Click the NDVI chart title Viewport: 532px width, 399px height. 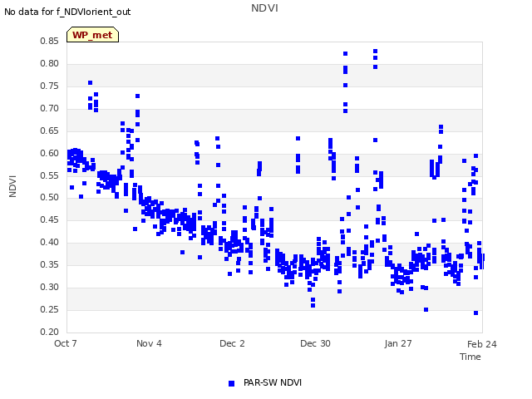(x=264, y=8)
